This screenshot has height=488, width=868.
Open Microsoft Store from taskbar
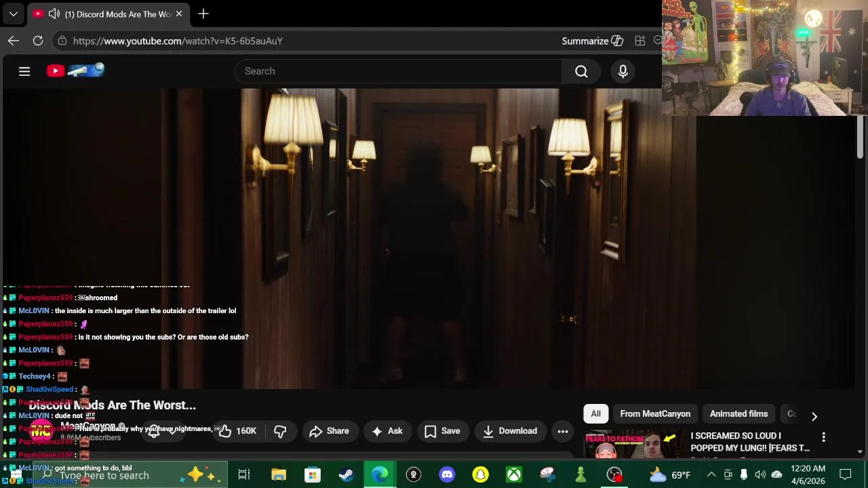[312, 475]
